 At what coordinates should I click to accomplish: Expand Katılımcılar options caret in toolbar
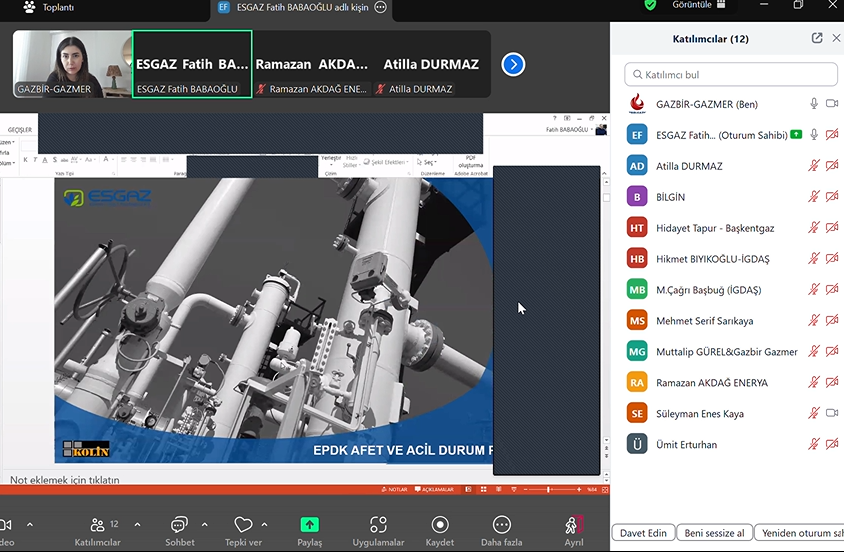137,524
